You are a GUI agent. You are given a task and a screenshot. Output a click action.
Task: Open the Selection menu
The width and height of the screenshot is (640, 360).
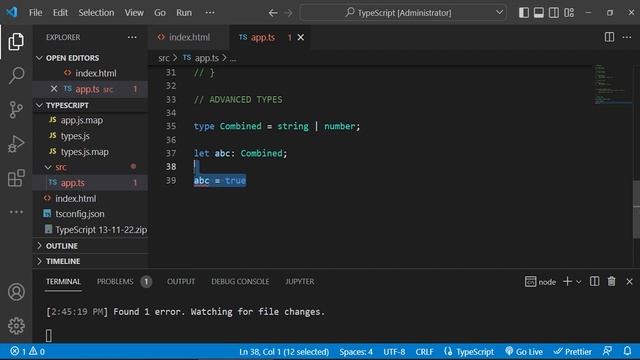pyautogui.click(x=96, y=13)
